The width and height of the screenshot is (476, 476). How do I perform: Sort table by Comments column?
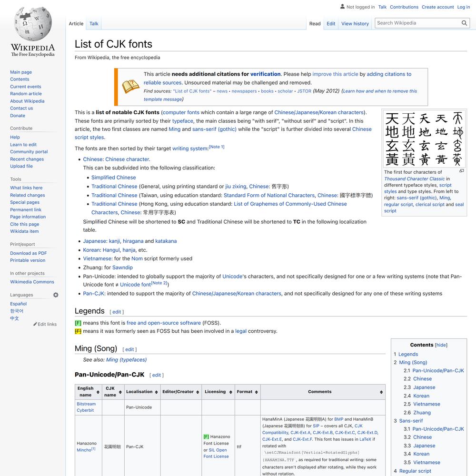coord(381,392)
